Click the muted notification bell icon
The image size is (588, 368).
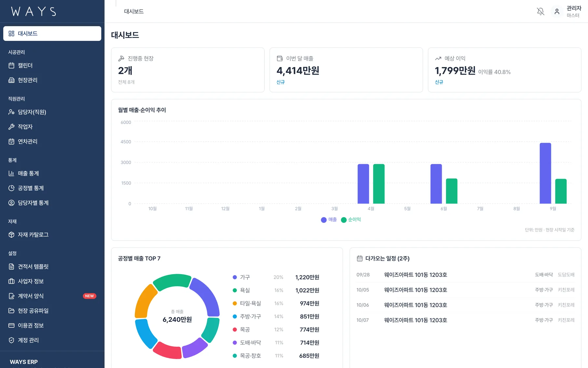click(541, 11)
